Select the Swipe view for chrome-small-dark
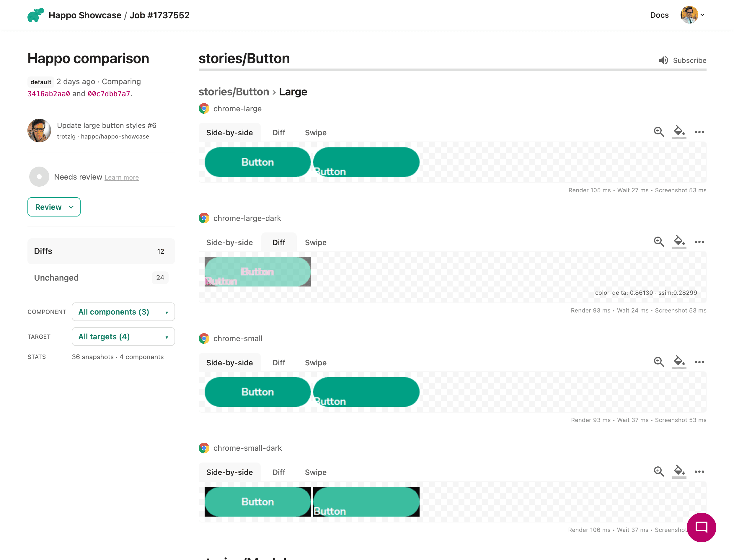Viewport: 734px width, 560px height. click(x=315, y=472)
